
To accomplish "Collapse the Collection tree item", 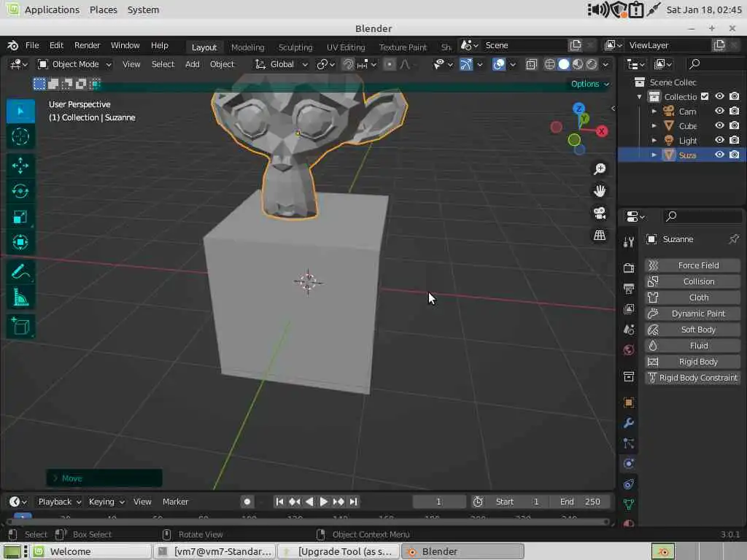I will point(639,97).
